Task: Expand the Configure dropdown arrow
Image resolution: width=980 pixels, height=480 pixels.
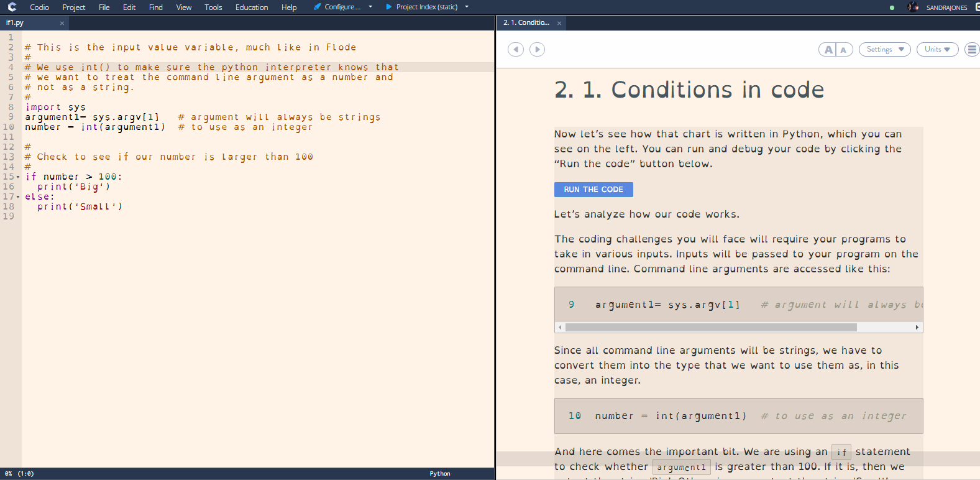Action: pos(370,7)
